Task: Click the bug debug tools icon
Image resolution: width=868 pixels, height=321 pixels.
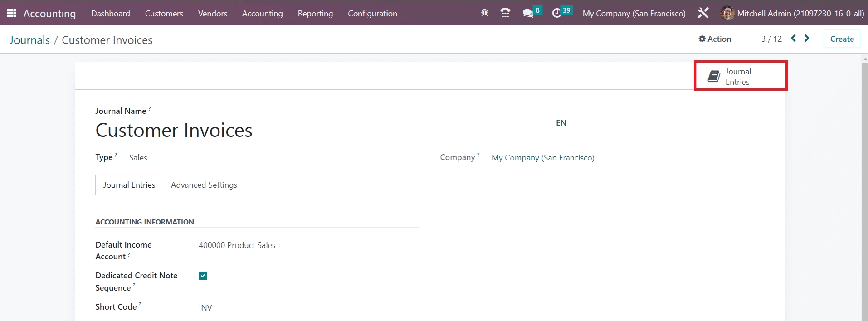Action: [484, 13]
